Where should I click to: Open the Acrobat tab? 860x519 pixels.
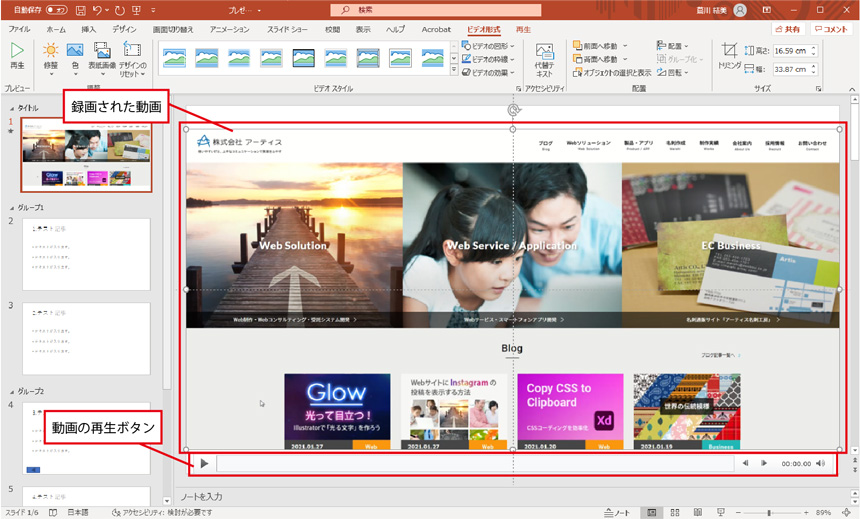coord(436,29)
